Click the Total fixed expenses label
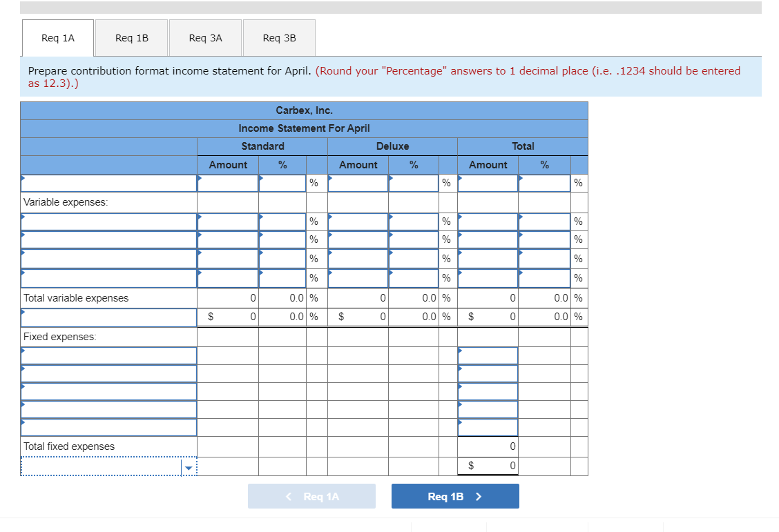 (69, 446)
